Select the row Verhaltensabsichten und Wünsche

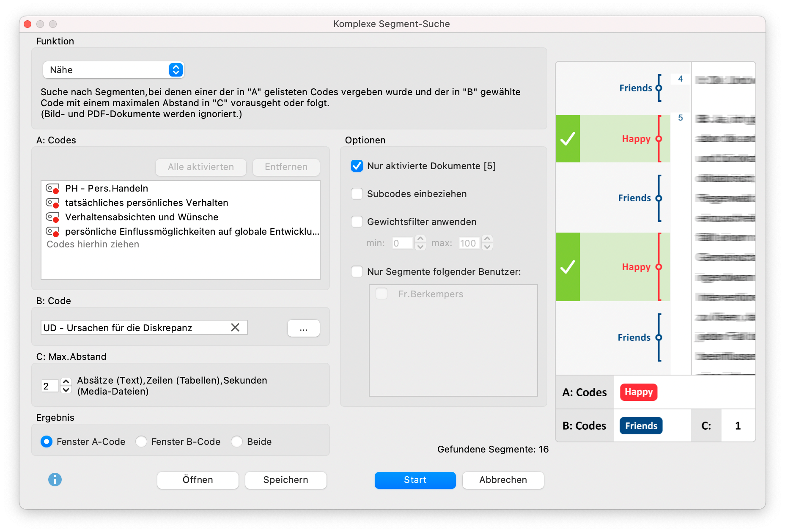[181, 217]
